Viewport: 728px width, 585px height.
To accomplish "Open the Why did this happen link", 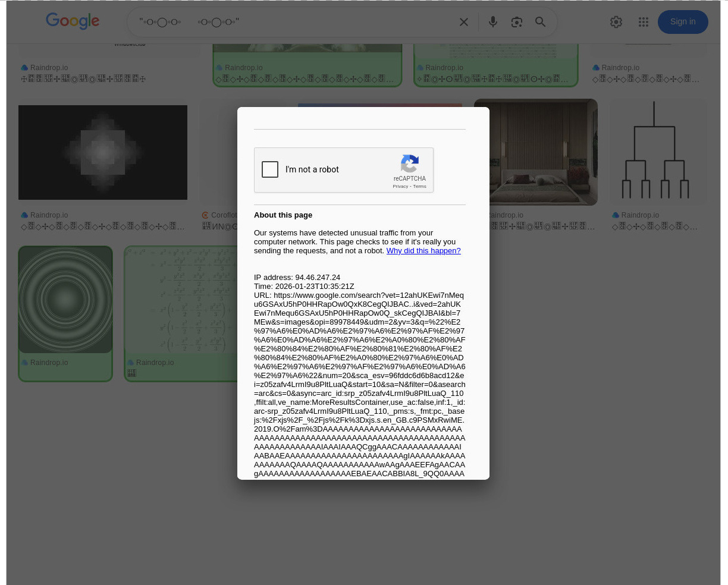I will point(423,251).
